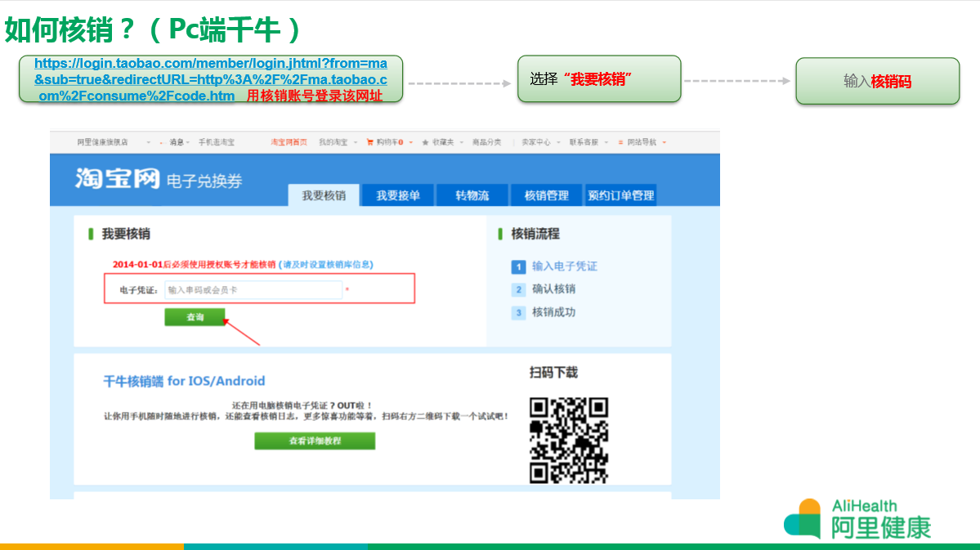Viewport: 980px width, 550px height.
Task: Open the Taobao login URL hyperlink
Action: click(211, 79)
